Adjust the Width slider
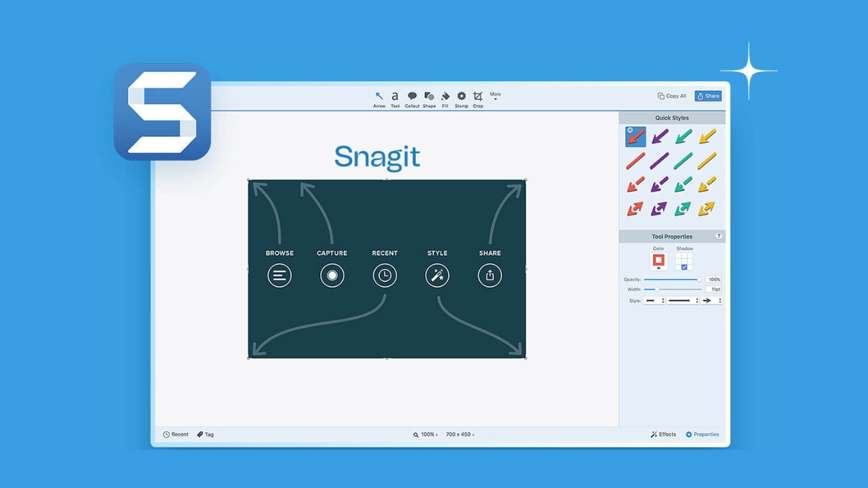This screenshot has width=868, height=488. (x=673, y=289)
